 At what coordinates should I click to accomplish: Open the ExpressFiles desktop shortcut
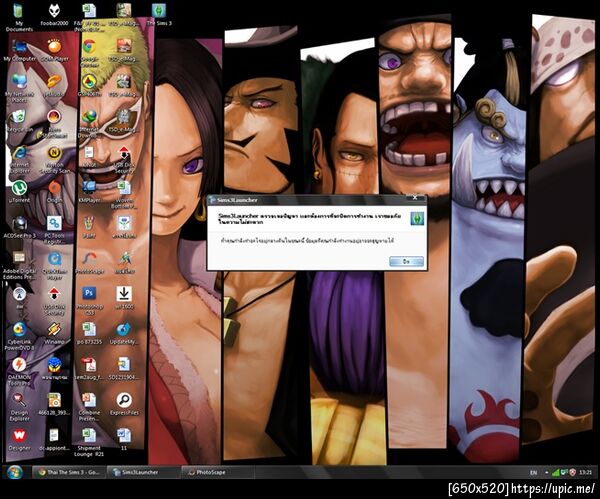tap(124, 404)
